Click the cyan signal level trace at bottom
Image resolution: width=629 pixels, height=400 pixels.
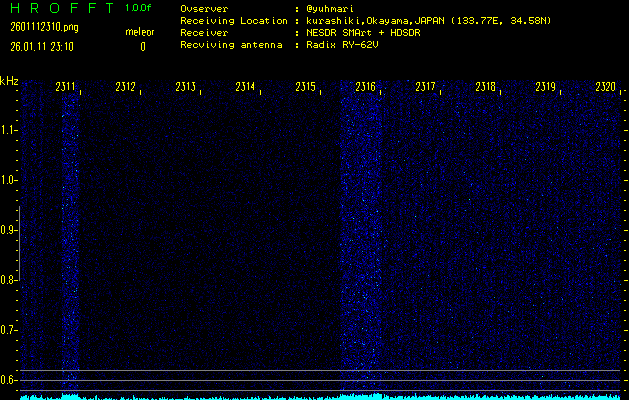(314, 396)
